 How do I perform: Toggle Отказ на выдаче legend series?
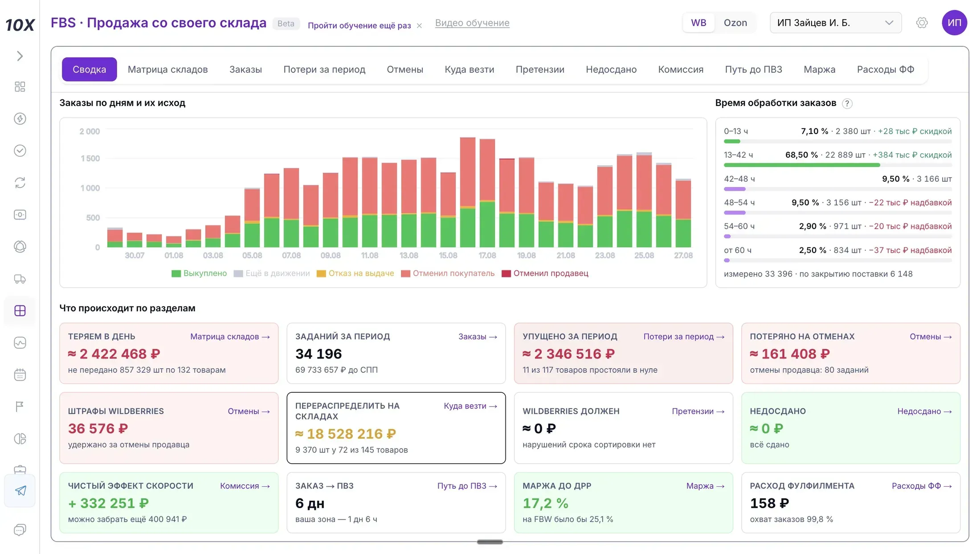point(355,273)
